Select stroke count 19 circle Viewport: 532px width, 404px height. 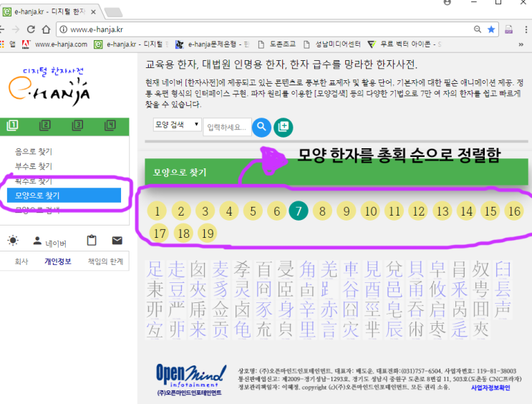coord(208,234)
